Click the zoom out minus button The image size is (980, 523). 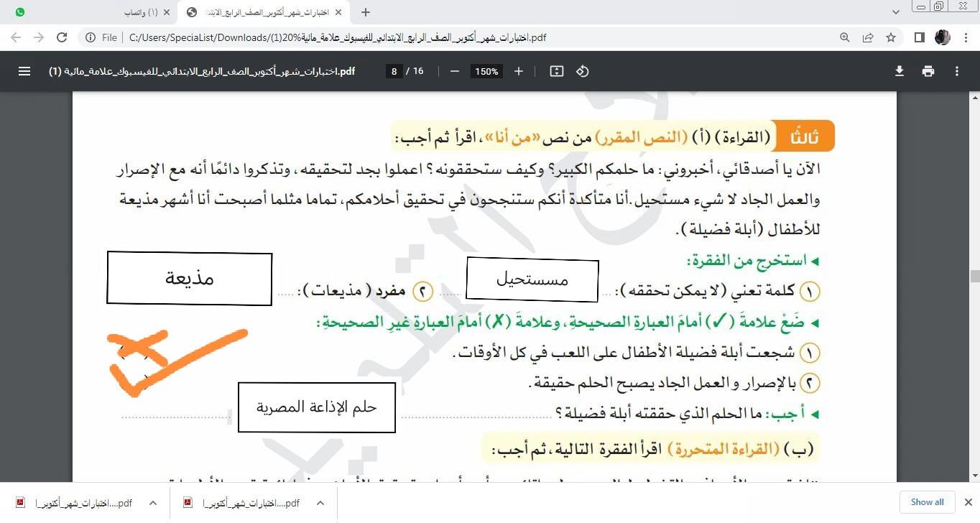pos(454,71)
